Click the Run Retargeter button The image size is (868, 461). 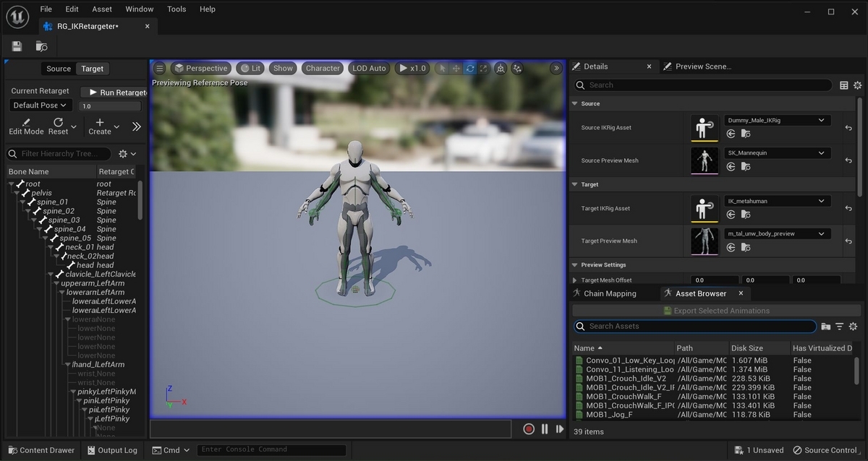click(114, 92)
